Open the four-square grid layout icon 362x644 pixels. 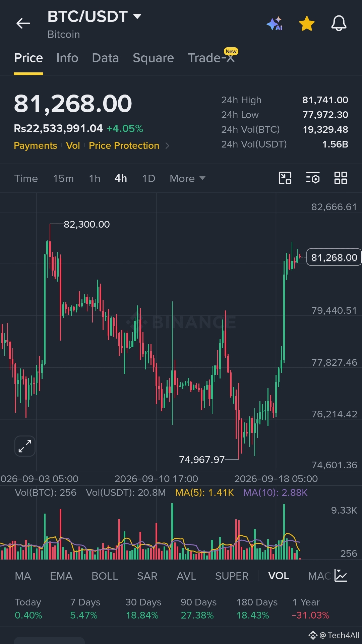pos(341,178)
